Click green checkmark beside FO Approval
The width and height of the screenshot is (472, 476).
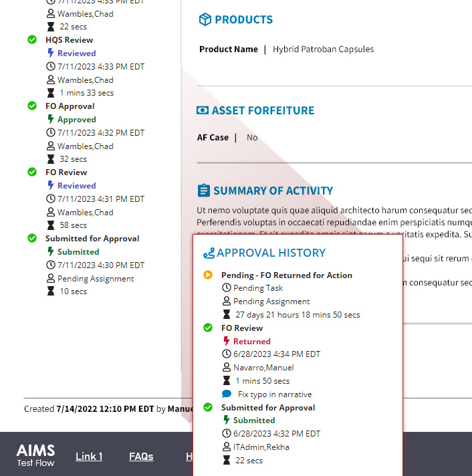click(32, 106)
